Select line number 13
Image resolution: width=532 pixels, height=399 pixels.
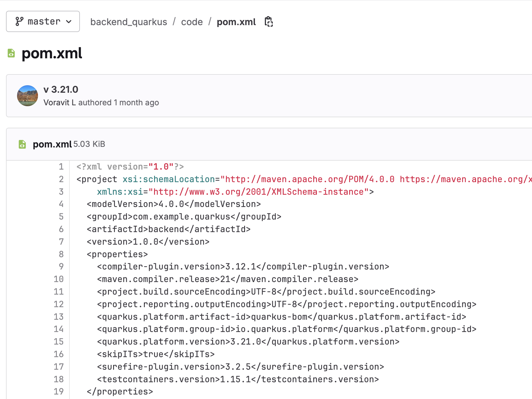59,317
